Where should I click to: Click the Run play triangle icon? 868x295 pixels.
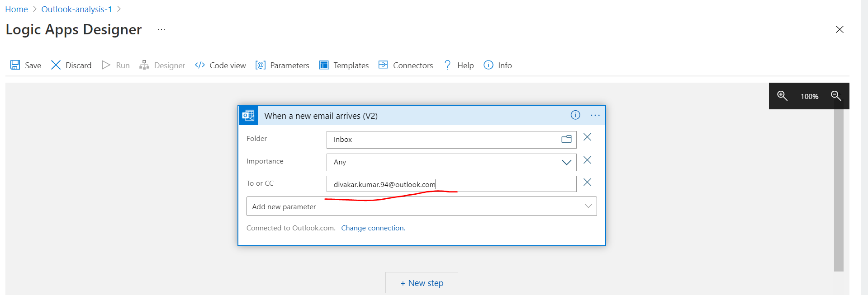106,65
